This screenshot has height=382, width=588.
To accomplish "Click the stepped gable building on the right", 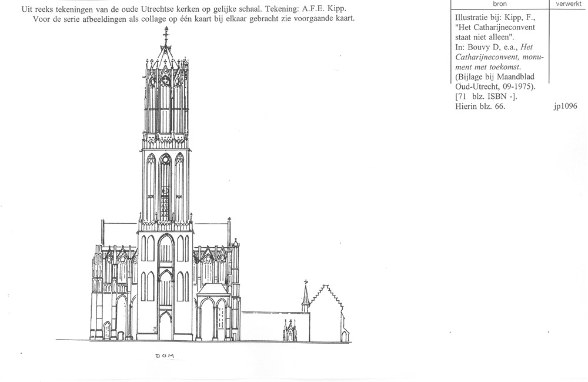I will tap(327, 312).
